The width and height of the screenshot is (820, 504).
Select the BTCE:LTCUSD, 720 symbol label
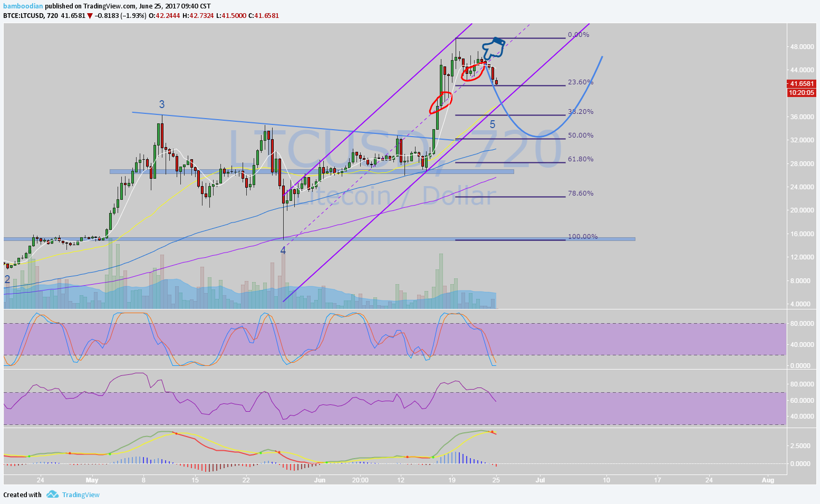tap(31, 16)
